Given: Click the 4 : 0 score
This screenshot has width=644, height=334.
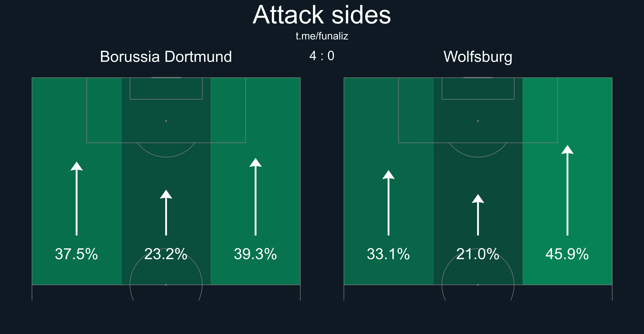Looking at the screenshot, I should click(x=322, y=56).
